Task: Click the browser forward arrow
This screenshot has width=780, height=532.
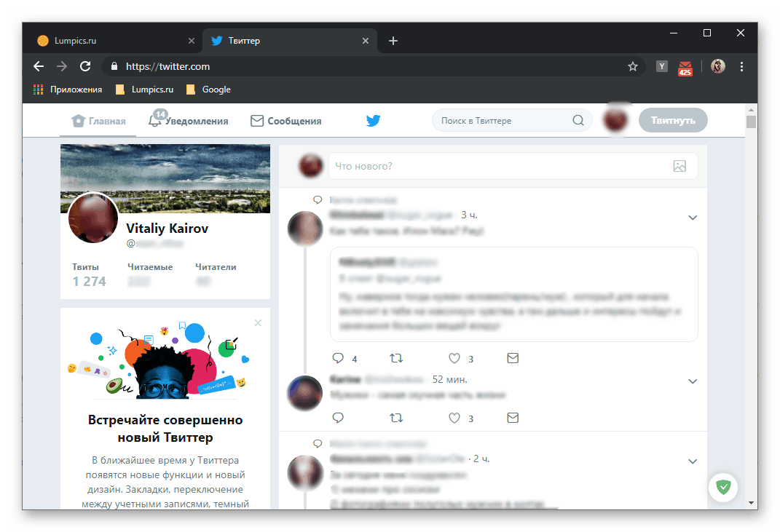Action: click(x=62, y=66)
